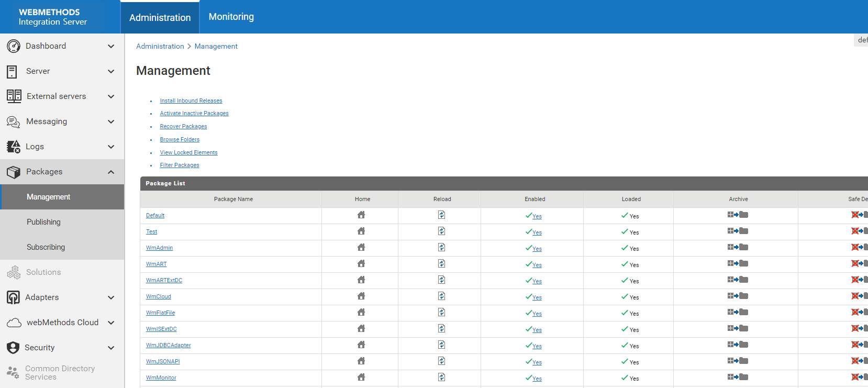Safe delete the WmISExtDC package

click(859, 328)
